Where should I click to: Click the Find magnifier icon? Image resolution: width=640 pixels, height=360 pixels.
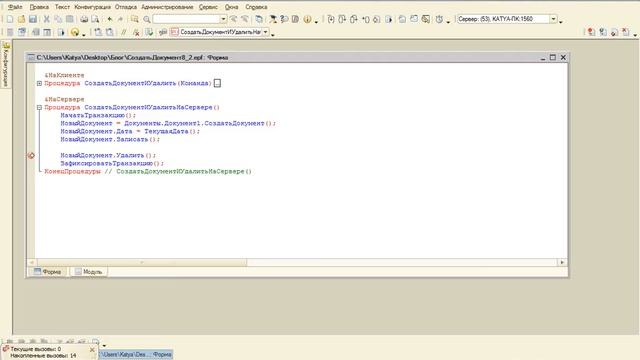pos(147,19)
